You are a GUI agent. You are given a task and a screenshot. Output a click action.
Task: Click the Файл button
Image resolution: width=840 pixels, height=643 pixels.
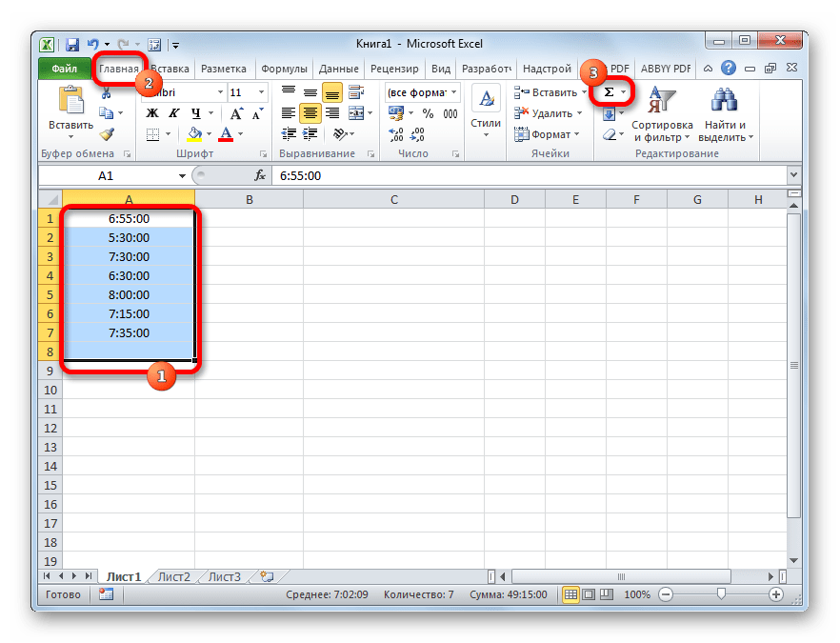point(64,69)
